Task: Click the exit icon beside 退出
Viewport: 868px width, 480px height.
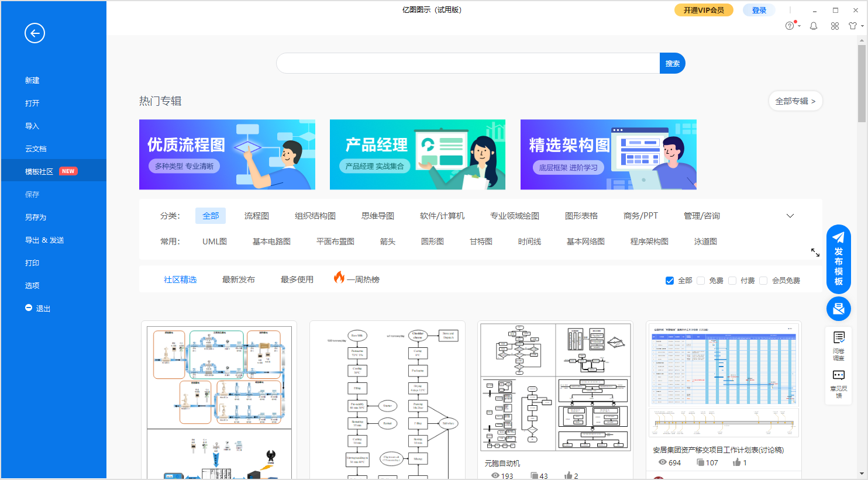Action: coord(29,308)
